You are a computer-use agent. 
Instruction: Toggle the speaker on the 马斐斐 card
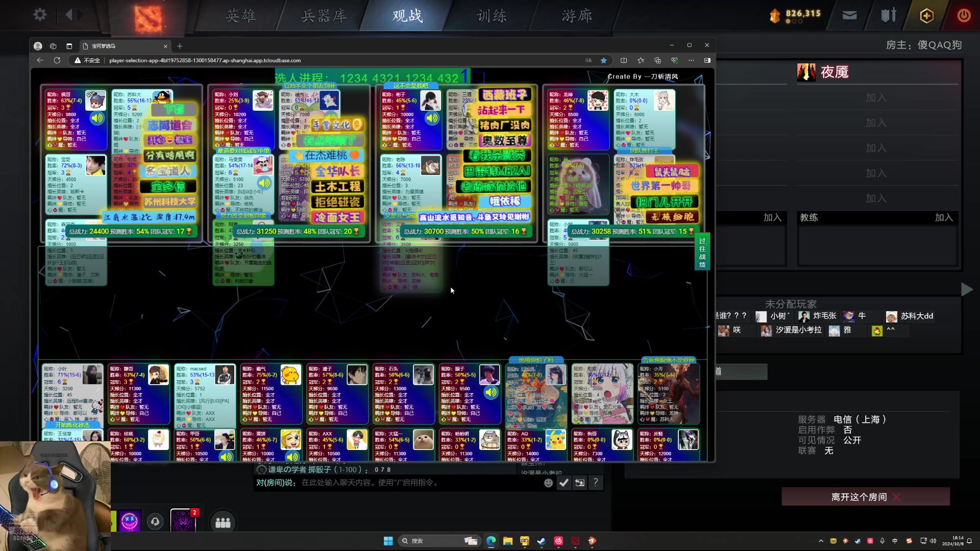click(264, 183)
